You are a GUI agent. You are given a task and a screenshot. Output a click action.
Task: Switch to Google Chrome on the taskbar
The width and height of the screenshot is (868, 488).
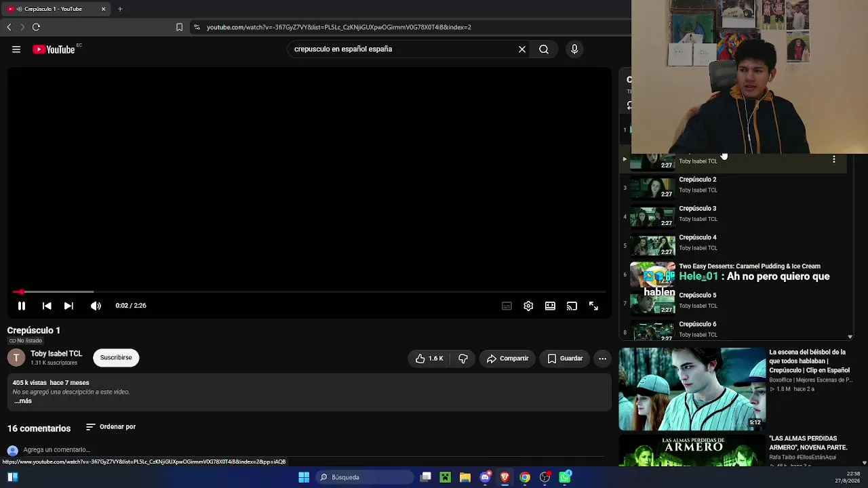[525, 477]
